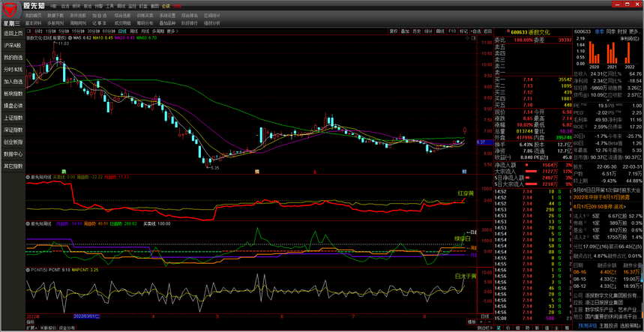Click the 标记 mark button

tap(464, 31)
